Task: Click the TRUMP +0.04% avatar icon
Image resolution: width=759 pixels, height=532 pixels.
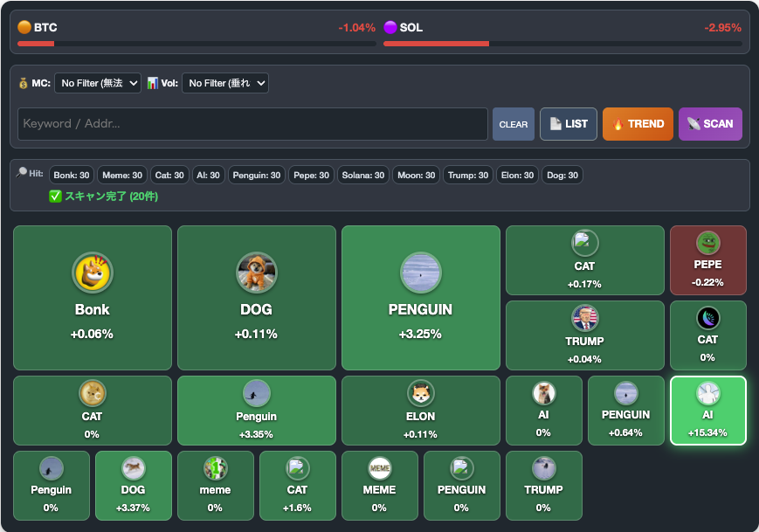Action: [584, 318]
